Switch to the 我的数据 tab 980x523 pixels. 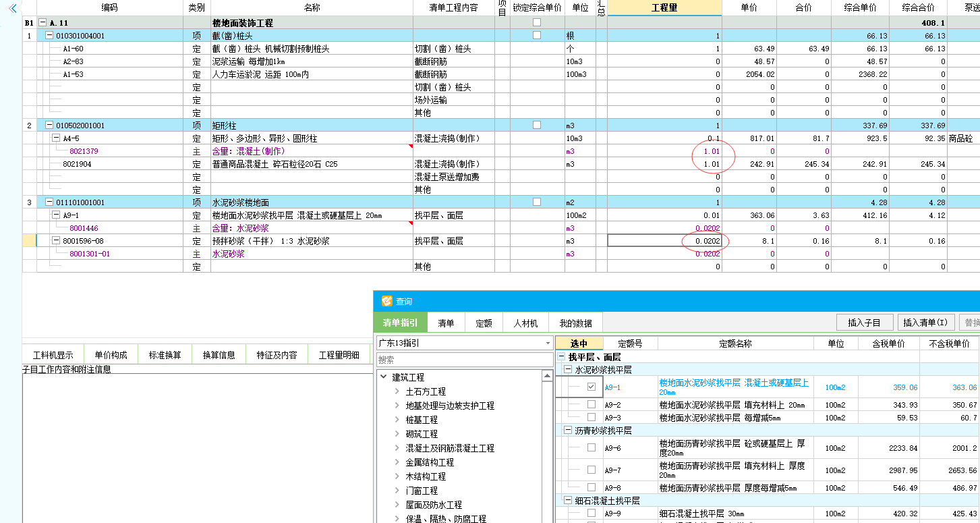coord(575,323)
